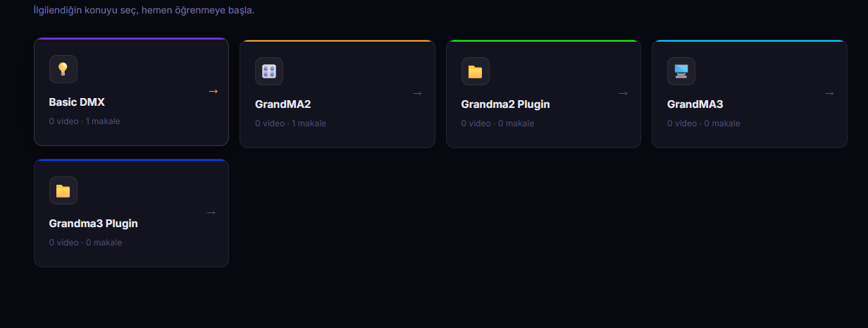This screenshot has width=868, height=328.
Task: Click the light bulb icon on Basic DMX
Action: [x=63, y=69]
